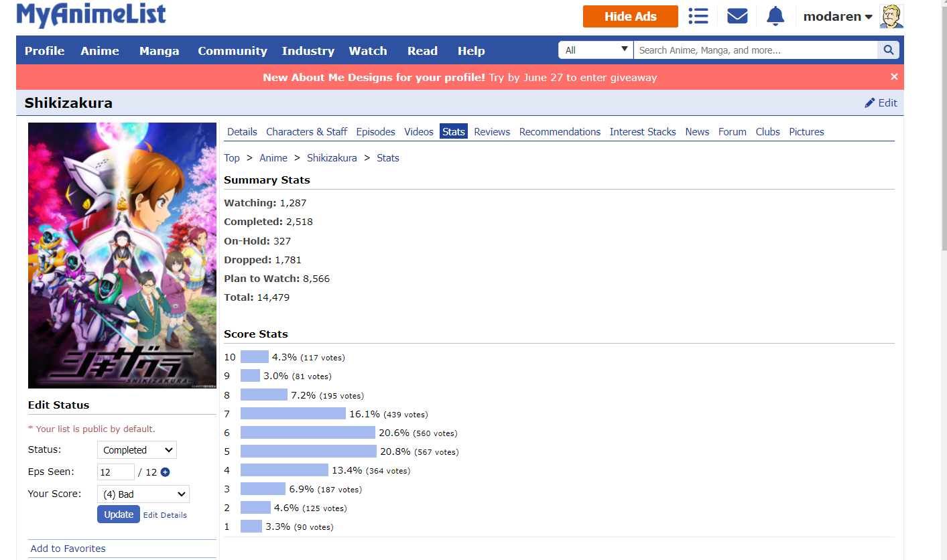The width and height of the screenshot is (947, 560).
Task: Click the "Dropped: 1,781" text
Action: pyautogui.click(x=263, y=260)
